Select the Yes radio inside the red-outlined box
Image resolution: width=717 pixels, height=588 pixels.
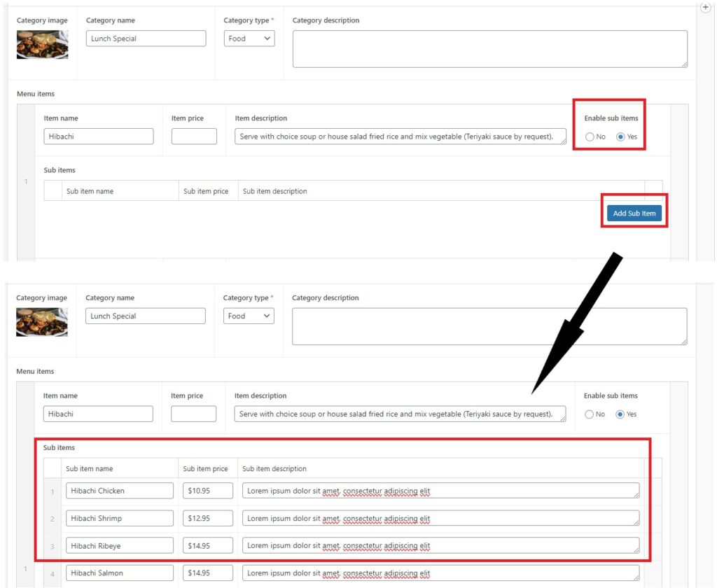coord(620,136)
